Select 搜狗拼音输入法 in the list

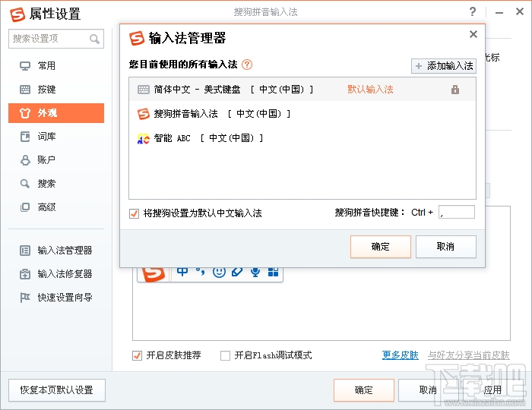click(x=302, y=114)
